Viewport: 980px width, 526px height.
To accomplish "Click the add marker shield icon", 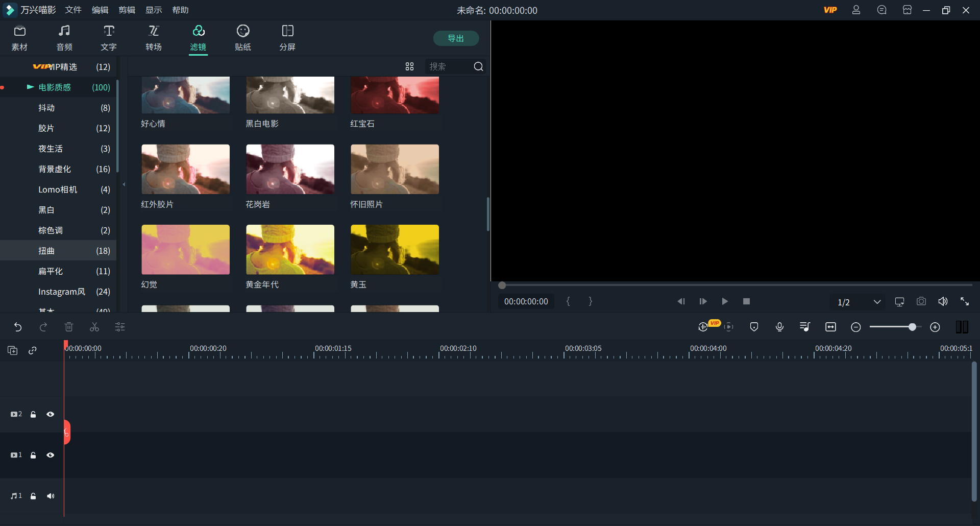I will pyautogui.click(x=754, y=327).
